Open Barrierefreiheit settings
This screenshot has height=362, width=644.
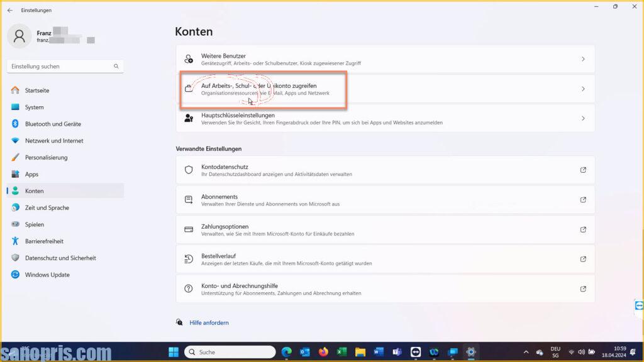click(x=44, y=241)
